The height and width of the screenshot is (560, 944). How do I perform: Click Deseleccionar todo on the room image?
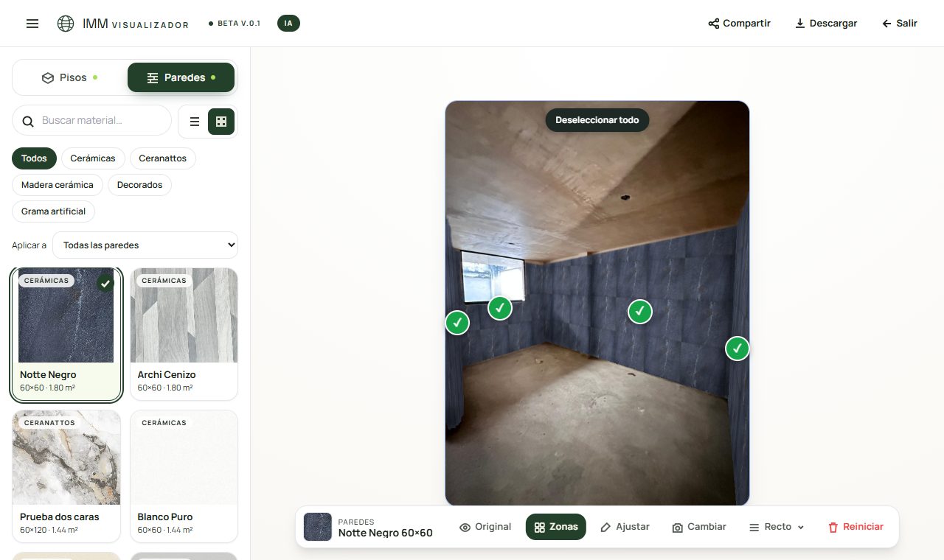coord(597,120)
